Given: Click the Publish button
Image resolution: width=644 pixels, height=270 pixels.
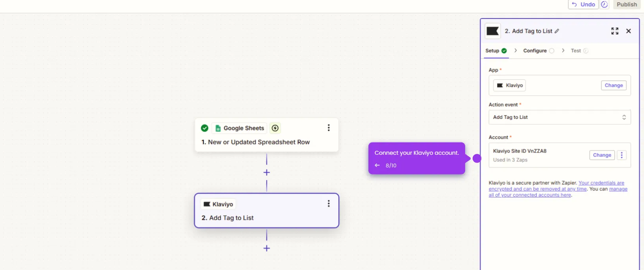Looking at the screenshot, I should pos(627,4).
